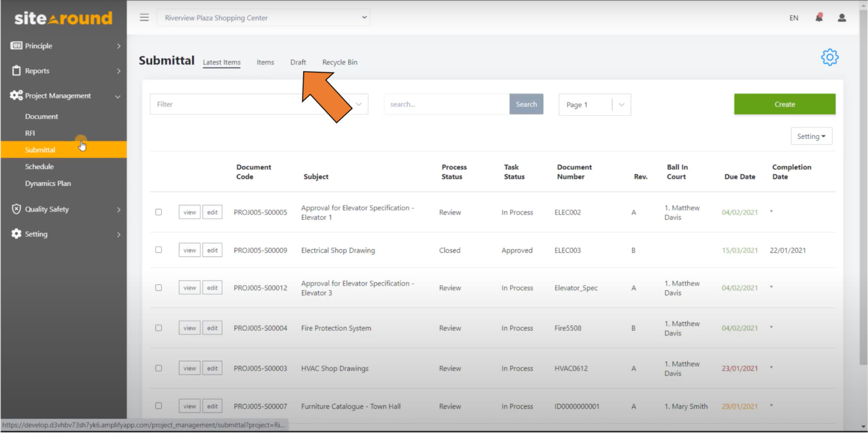
Task: Click the blue settings gear icon
Action: 830,57
